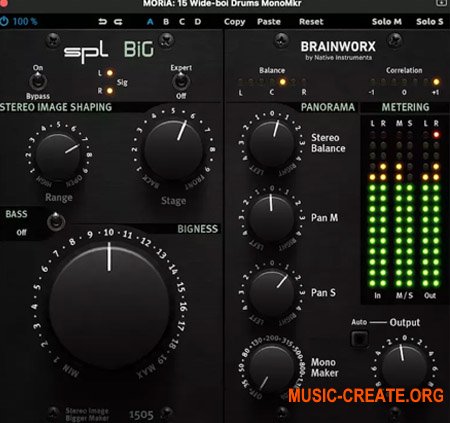Click the BRAINWORX logo
450x423 pixels.
coord(338,47)
